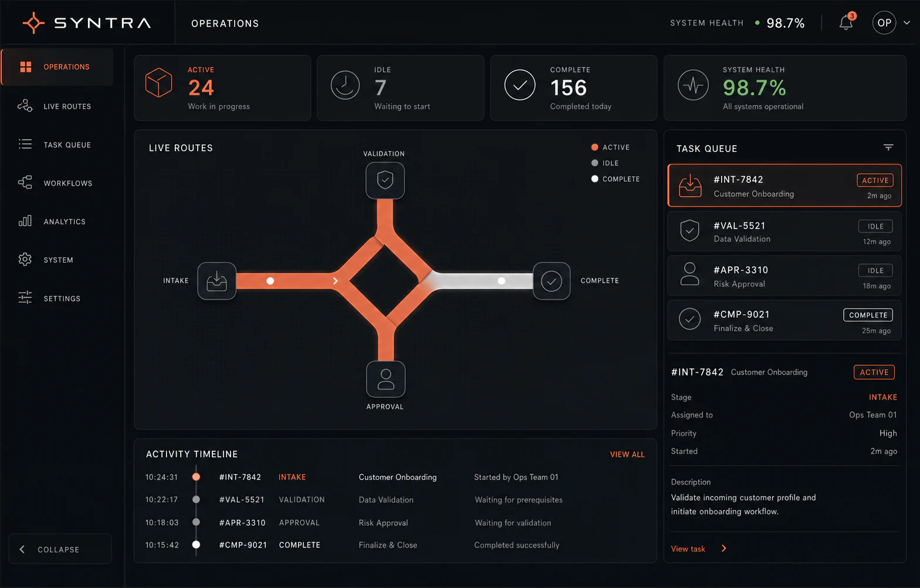Click the #CMP-9021 checkmark icon
This screenshot has width=920, height=588.
pos(689,319)
